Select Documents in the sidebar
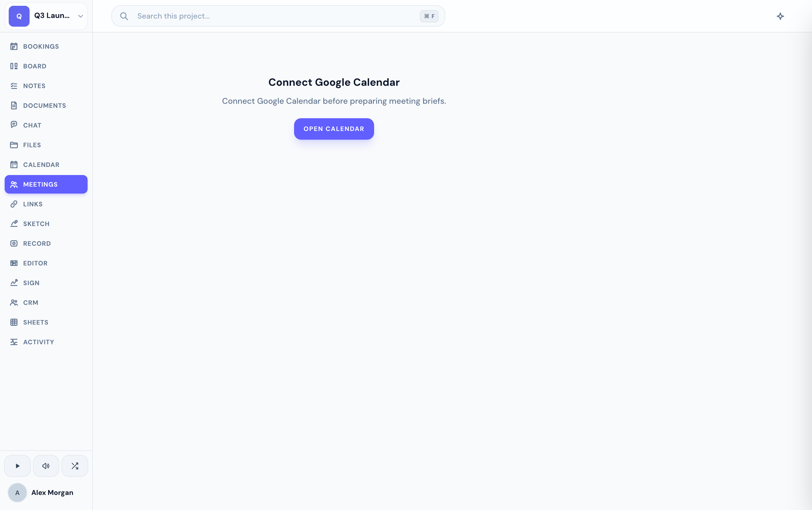Image resolution: width=812 pixels, height=510 pixels. 46,105
